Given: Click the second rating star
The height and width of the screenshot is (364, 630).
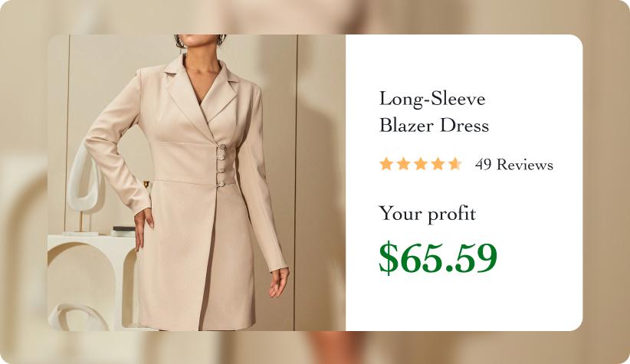Looking at the screenshot, I should pyautogui.click(x=403, y=164).
